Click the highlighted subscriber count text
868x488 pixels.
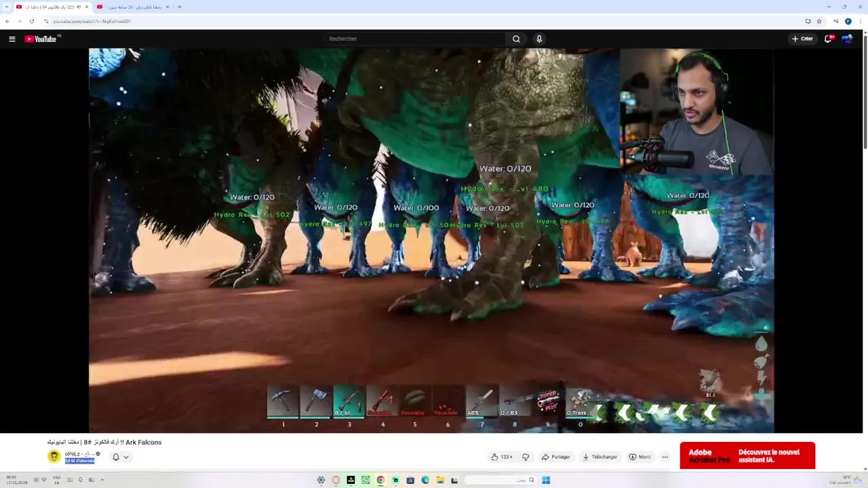click(79, 461)
